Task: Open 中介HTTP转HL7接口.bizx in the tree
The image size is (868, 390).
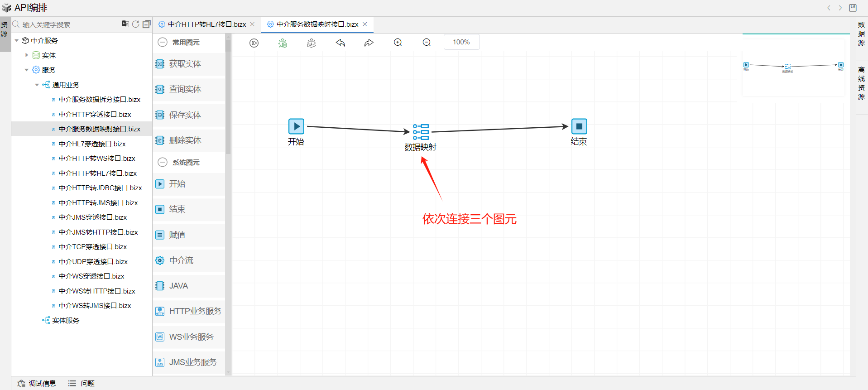Action: click(x=98, y=173)
